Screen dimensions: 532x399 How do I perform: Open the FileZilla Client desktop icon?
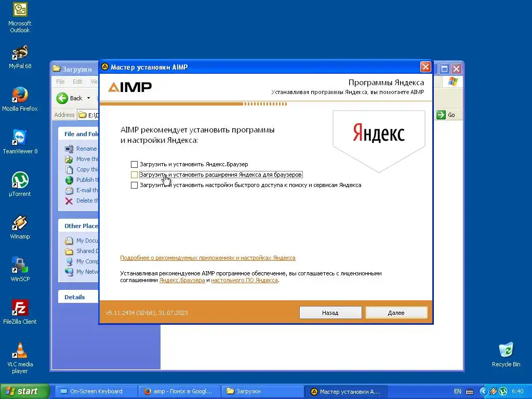(x=20, y=312)
